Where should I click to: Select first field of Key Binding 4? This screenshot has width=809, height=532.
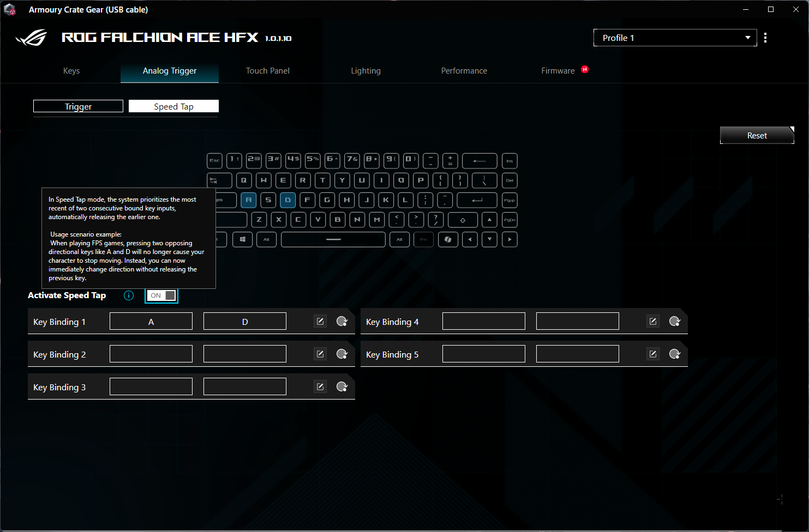[484, 321]
